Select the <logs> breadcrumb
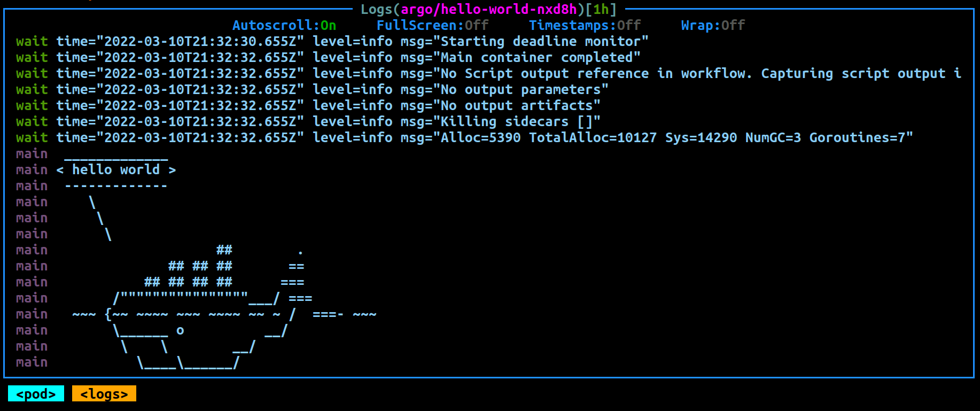The image size is (980, 411). pyautogui.click(x=104, y=394)
